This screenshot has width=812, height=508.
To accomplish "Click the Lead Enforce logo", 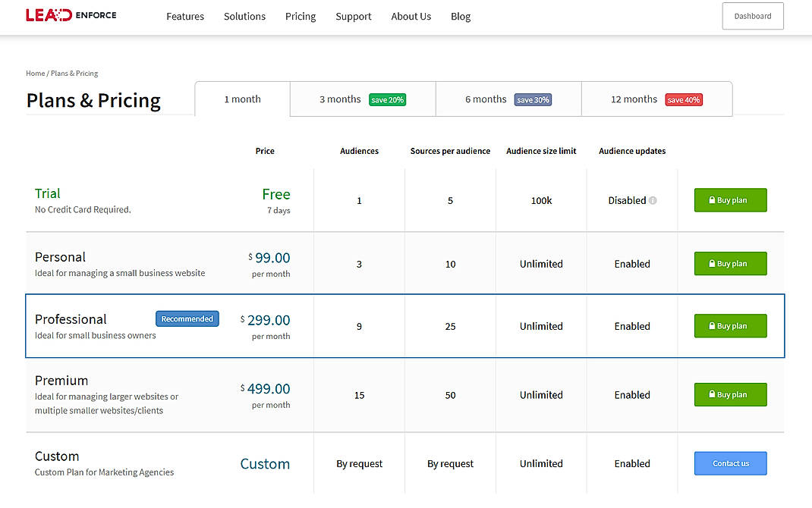I will tap(71, 15).
